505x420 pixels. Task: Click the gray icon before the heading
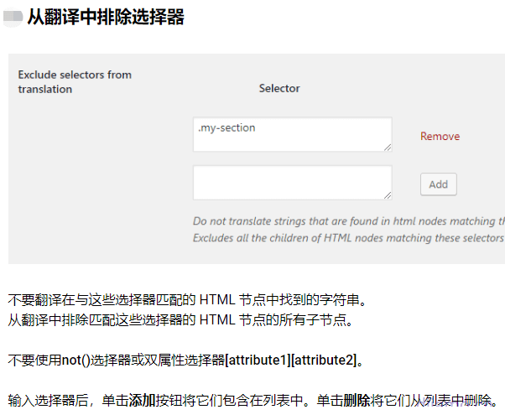pos(13,18)
